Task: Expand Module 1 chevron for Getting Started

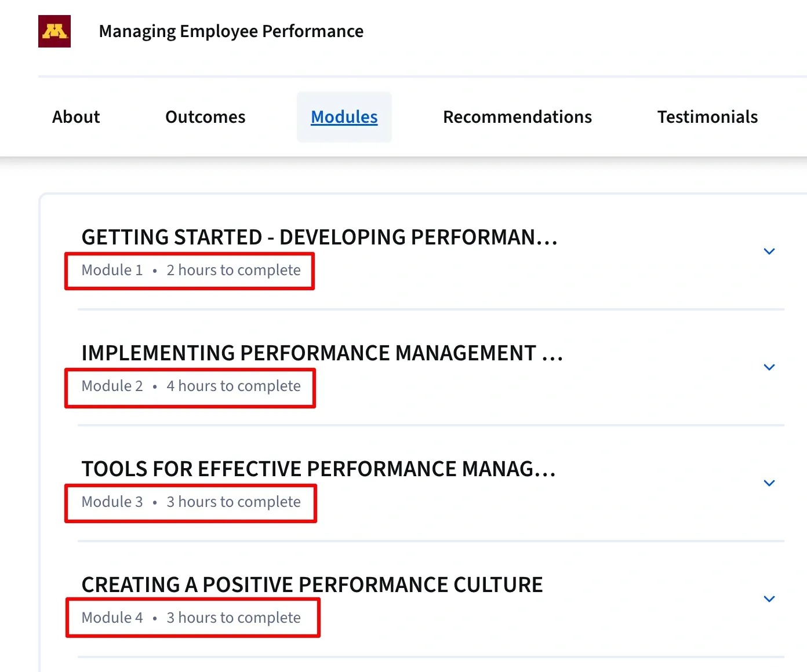Action: [x=769, y=251]
